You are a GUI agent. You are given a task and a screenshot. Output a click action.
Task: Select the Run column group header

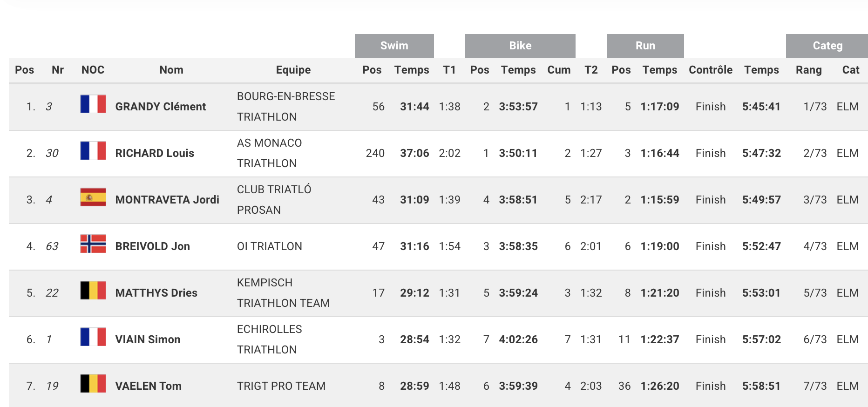pyautogui.click(x=645, y=46)
